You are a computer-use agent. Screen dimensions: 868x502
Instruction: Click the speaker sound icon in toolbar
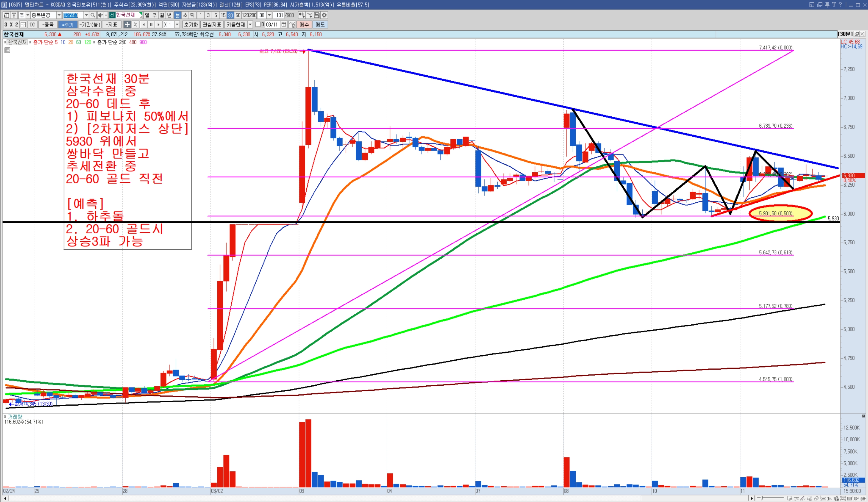click(x=100, y=15)
